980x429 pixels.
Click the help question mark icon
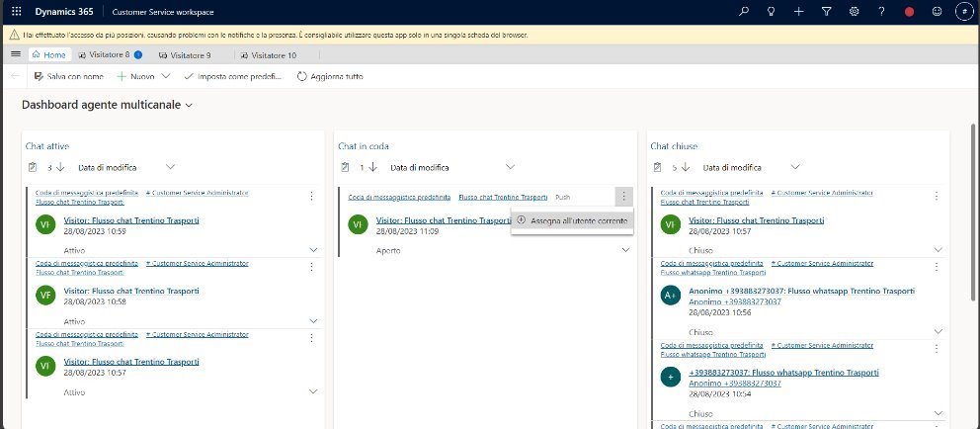(881, 11)
